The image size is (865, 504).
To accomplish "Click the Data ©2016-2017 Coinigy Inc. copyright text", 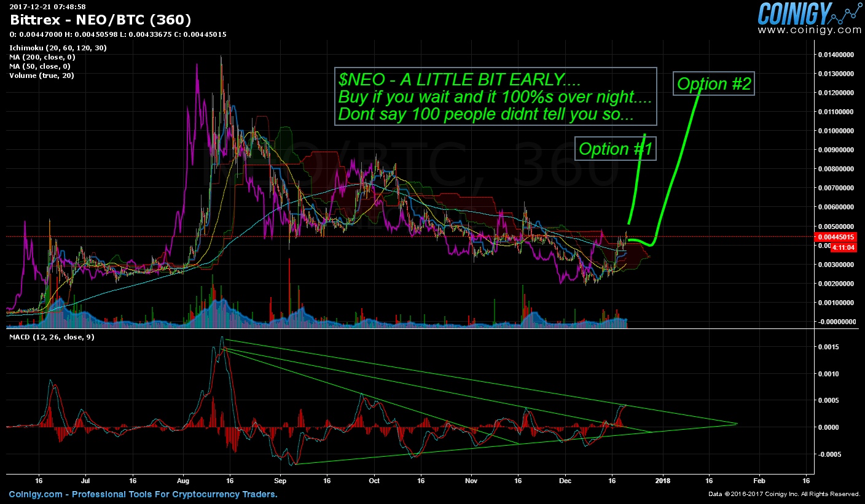I will 784,494.
